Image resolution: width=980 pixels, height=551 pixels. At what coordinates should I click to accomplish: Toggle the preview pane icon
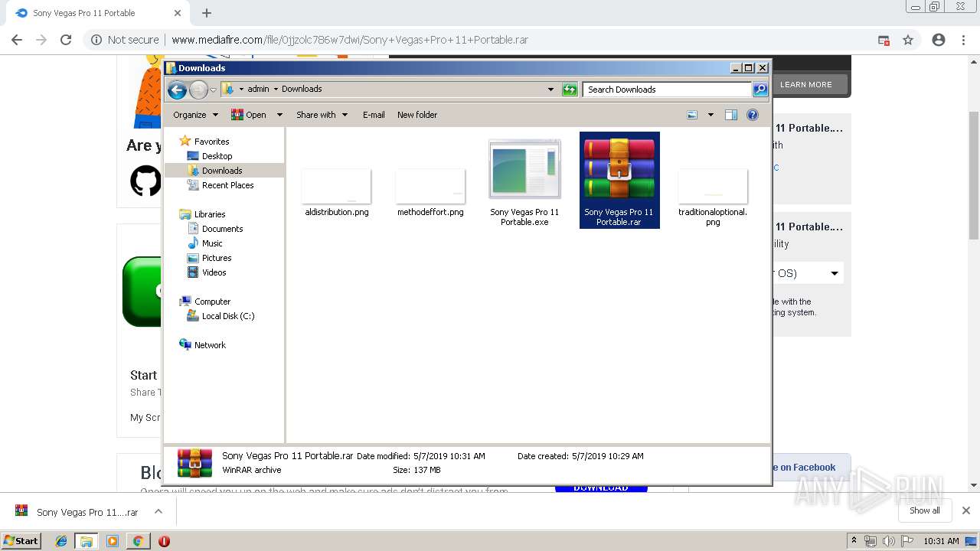(x=731, y=115)
